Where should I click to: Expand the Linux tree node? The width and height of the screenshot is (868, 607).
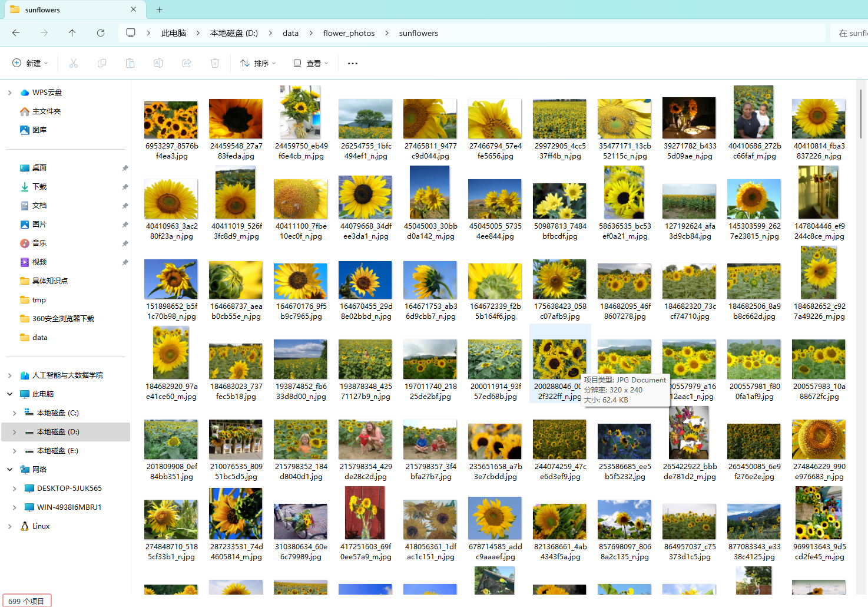pos(9,526)
